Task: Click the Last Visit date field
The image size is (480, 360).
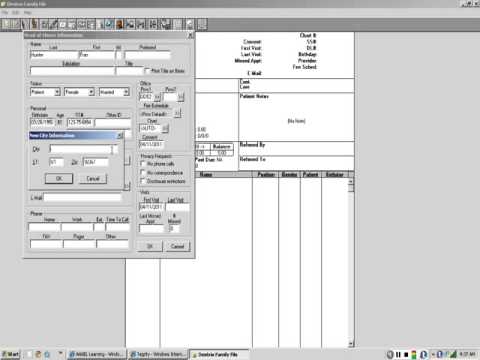Action: click(178, 207)
